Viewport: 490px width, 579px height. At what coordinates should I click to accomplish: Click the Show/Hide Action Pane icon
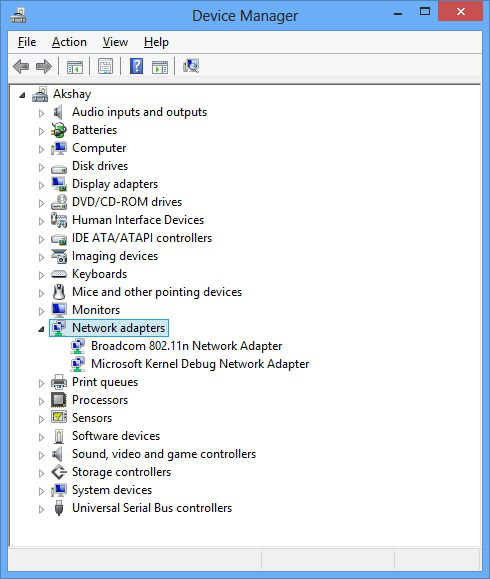point(160,67)
